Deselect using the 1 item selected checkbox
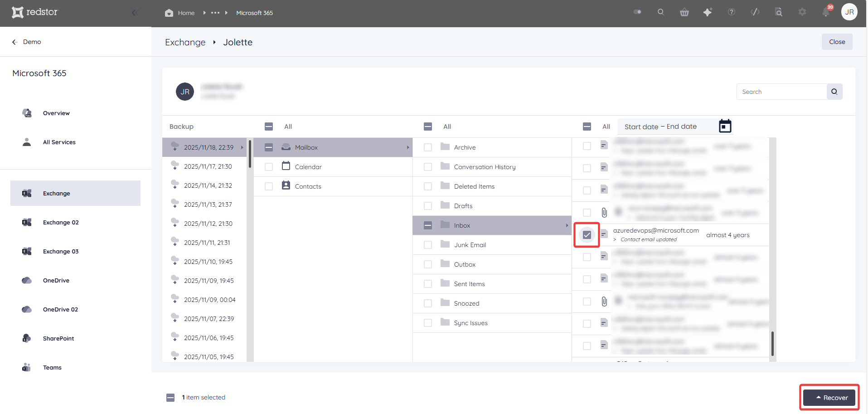 point(170,398)
